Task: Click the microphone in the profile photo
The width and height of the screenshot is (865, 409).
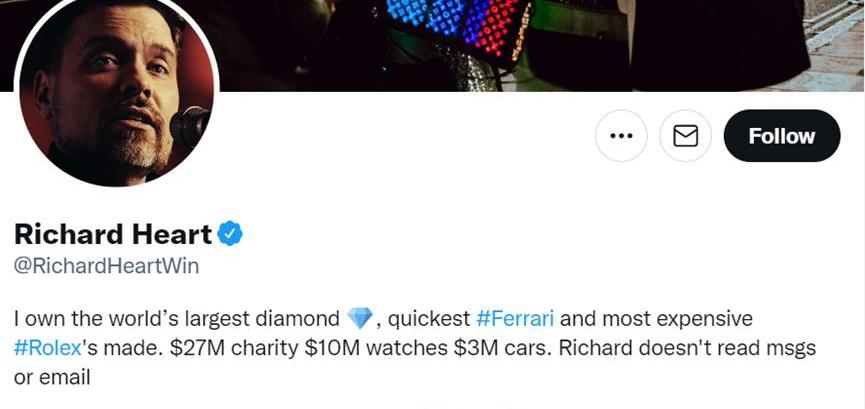Action: [x=190, y=124]
